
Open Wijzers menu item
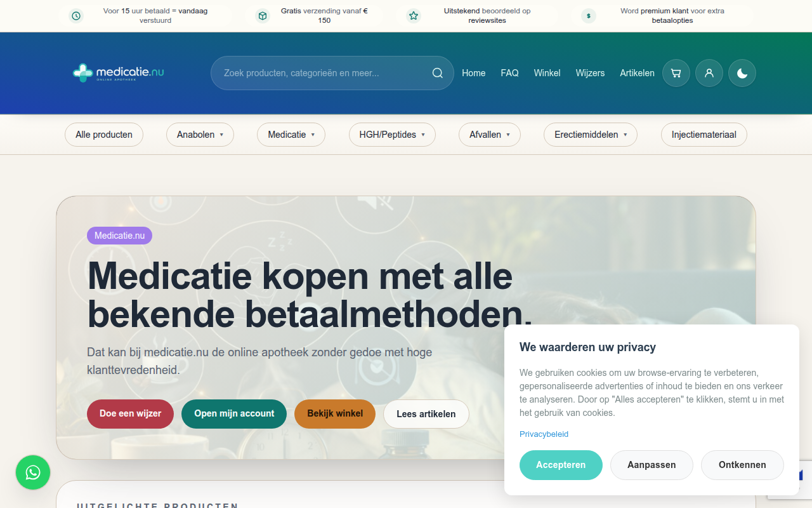pyautogui.click(x=590, y=73)
